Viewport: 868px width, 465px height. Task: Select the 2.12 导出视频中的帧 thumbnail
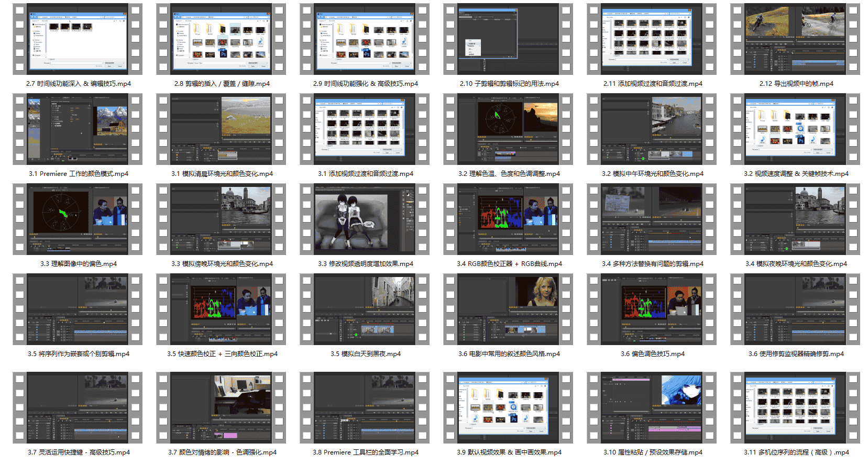[x=795, y=39]
